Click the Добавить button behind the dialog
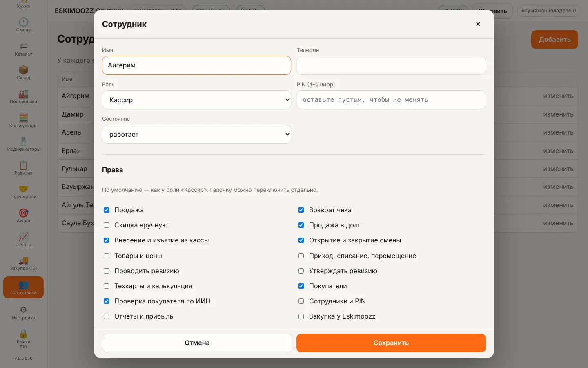 [555, 40]
